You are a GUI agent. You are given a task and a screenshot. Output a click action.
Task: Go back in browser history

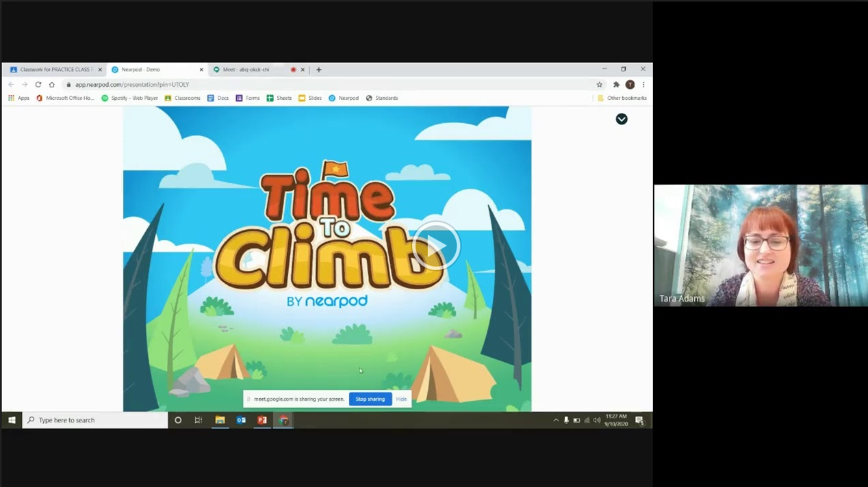pyautogui.click(x=11, y=85)
